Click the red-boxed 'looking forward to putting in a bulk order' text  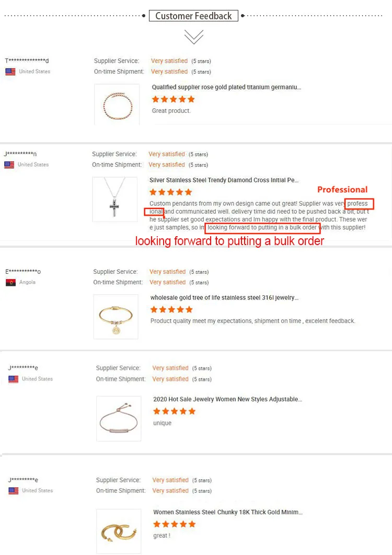click(262, 228)
